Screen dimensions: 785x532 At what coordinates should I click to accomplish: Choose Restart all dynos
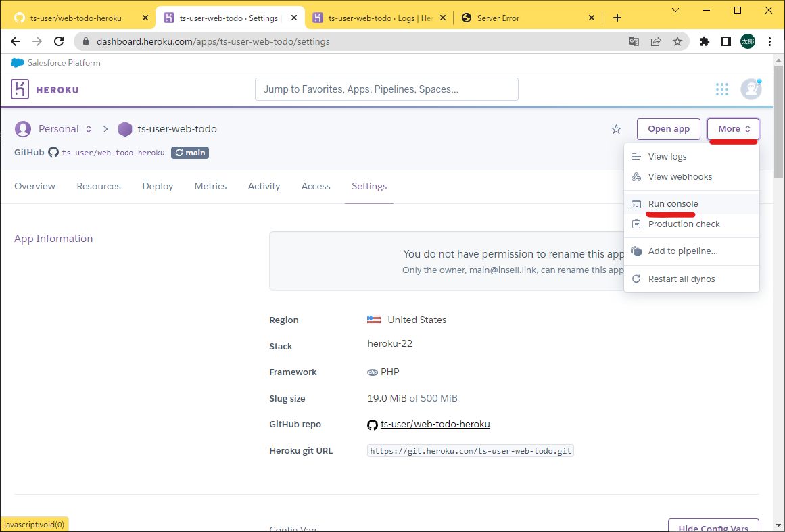coord(692,279)
